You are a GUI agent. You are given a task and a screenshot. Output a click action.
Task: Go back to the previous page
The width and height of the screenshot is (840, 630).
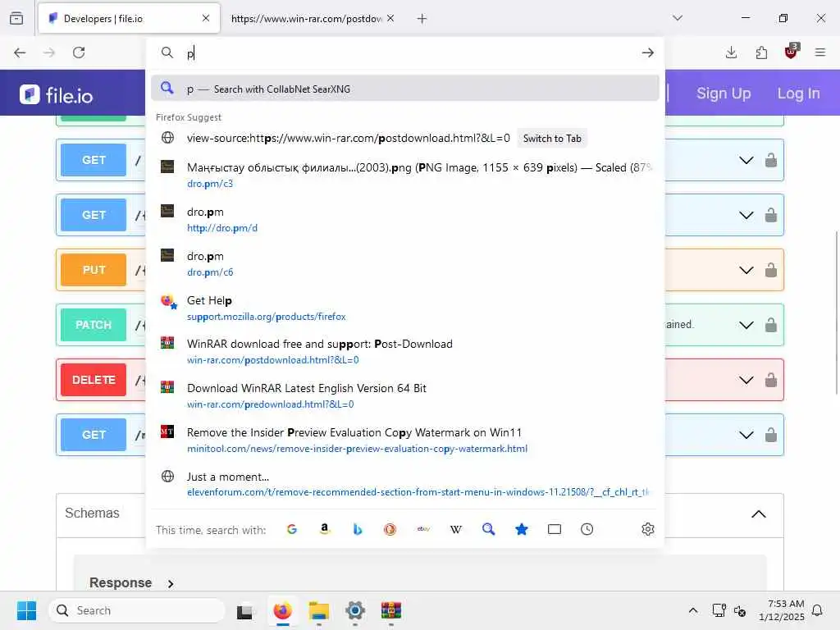click(x=20, y=52)
